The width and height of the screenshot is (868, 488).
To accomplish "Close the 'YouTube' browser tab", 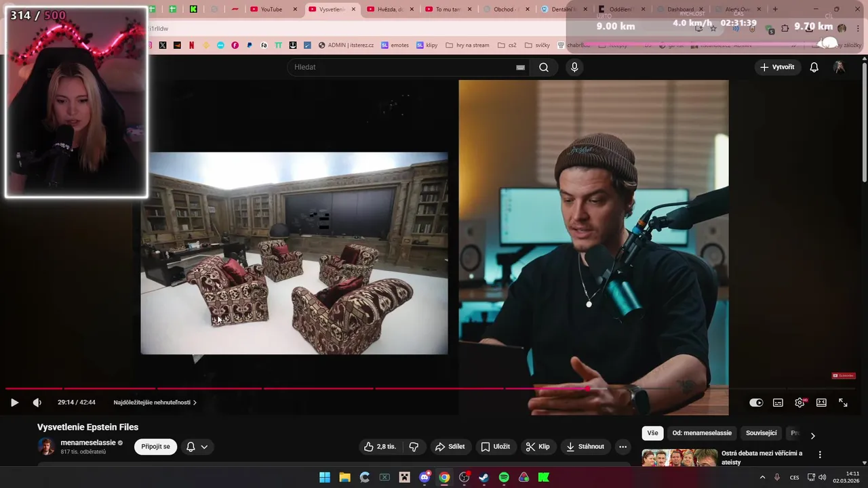I will pos(295,9).
